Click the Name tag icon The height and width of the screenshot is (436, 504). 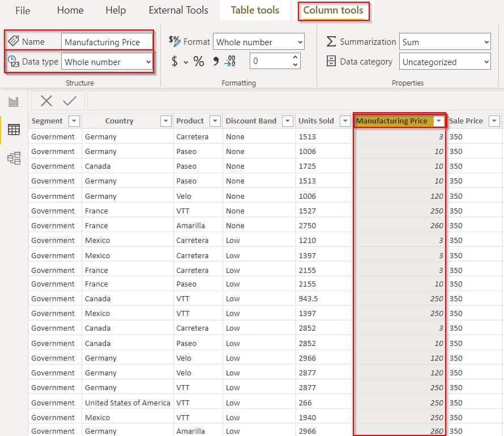[14, 41]
